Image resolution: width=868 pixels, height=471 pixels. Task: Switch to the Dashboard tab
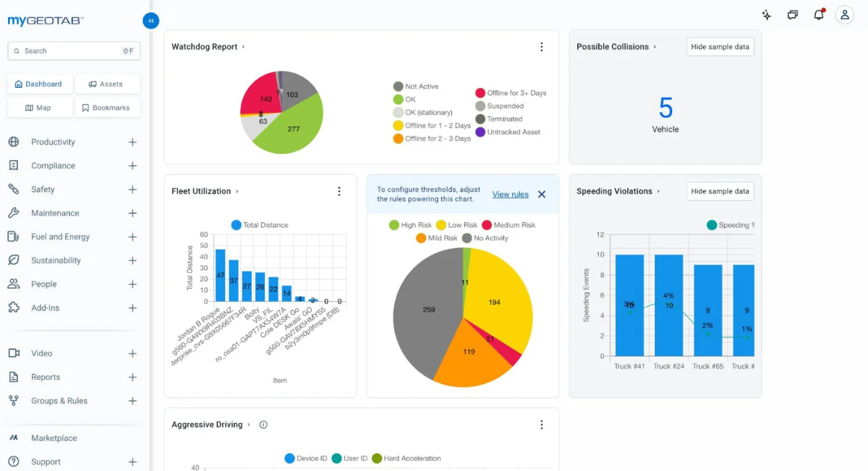(x=40, y=84)
